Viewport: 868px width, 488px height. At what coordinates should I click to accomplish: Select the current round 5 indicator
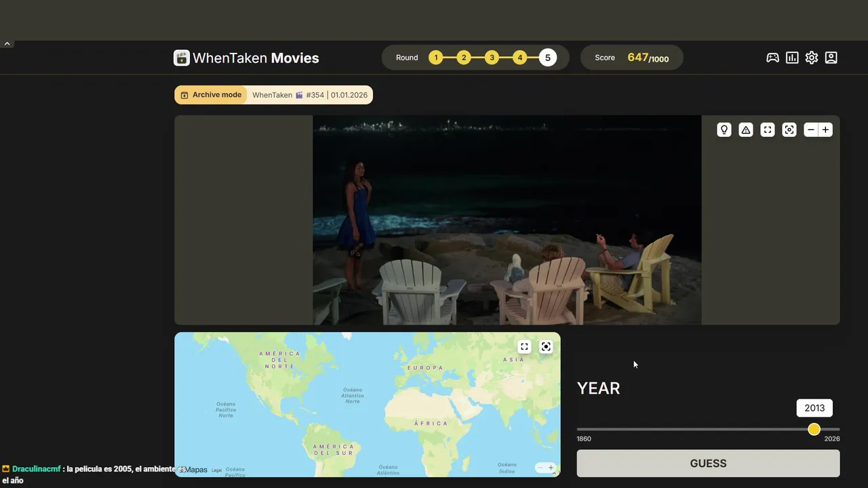point(548,58)
